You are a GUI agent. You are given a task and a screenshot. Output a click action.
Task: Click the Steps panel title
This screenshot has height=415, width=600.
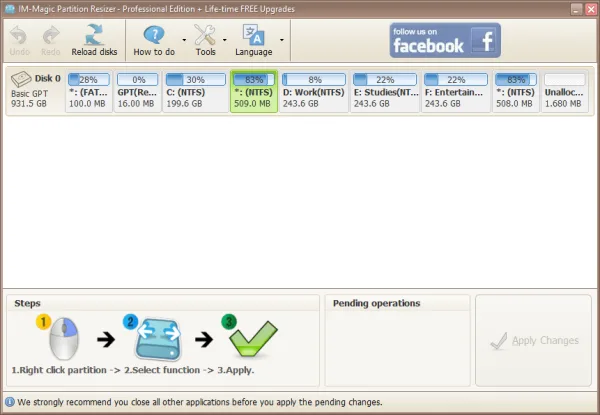point(27,303)
